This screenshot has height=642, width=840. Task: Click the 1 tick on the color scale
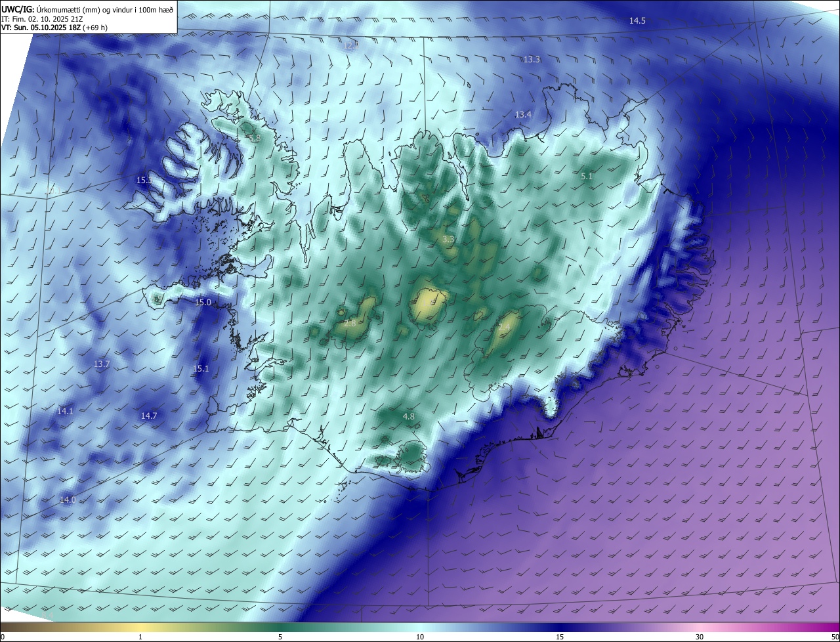pyautogui.click(x=140, y=637)
